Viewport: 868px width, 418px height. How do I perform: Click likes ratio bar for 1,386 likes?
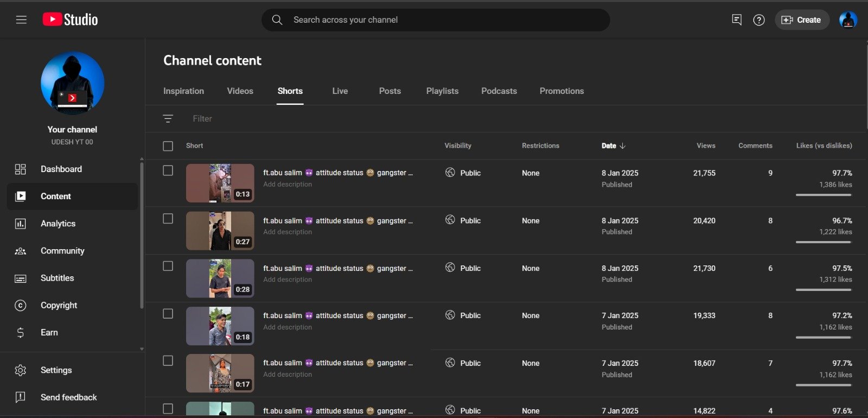pyautogui.click(x=824, y=195)
